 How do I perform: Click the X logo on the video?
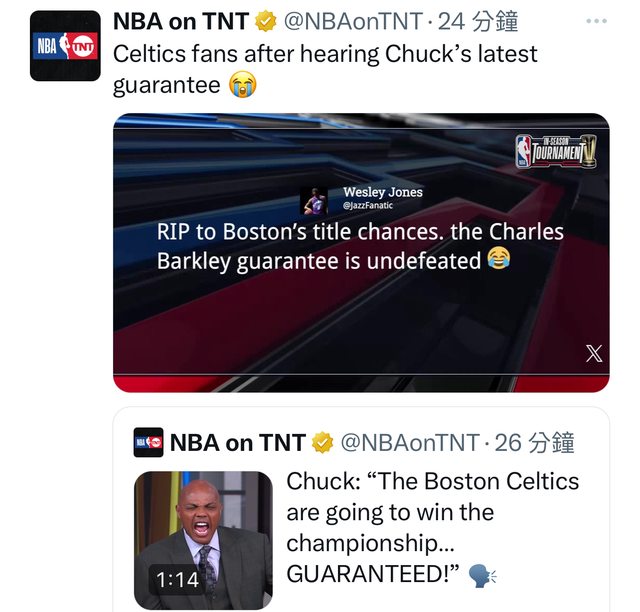click(x=594, y=353)
